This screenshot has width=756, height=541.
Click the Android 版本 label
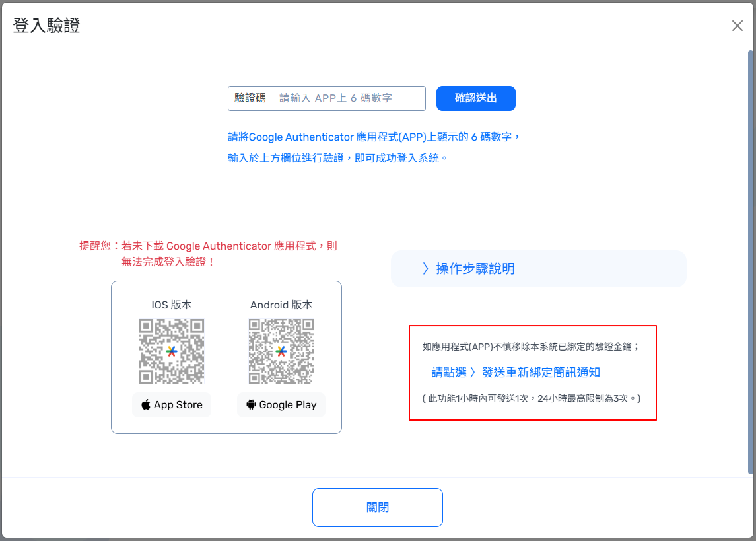click(x=281, y=305)
